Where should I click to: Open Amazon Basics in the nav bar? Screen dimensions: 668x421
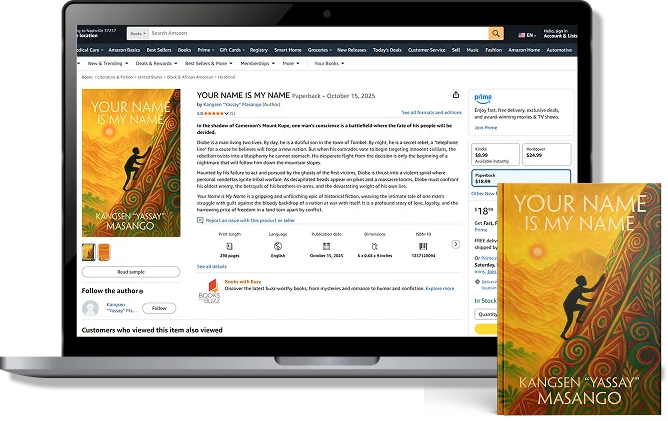coord(124,50)
